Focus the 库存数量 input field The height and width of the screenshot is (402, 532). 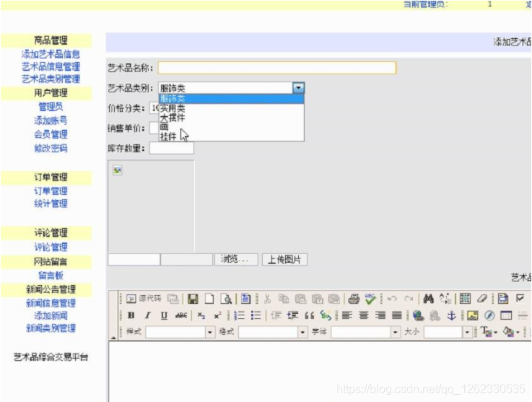(172, 148)
